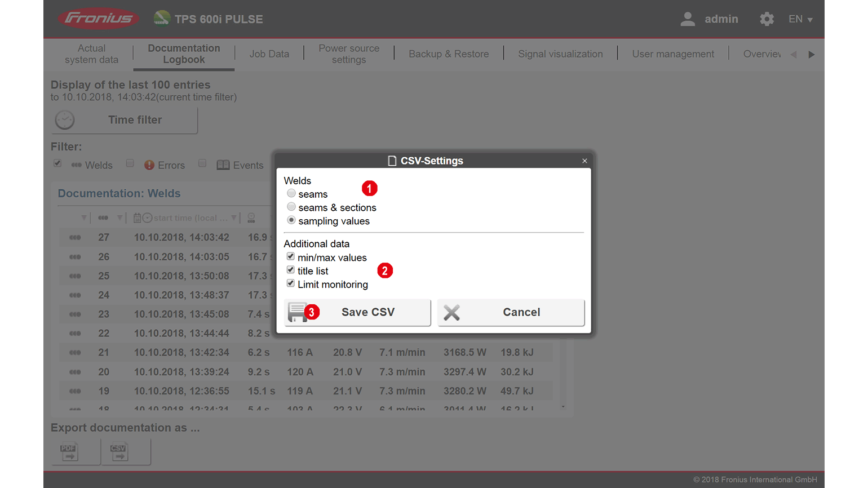Click the Fronius logo
Image resolution: width=868 pixels, height=488 pixels.
pos(99,19)
